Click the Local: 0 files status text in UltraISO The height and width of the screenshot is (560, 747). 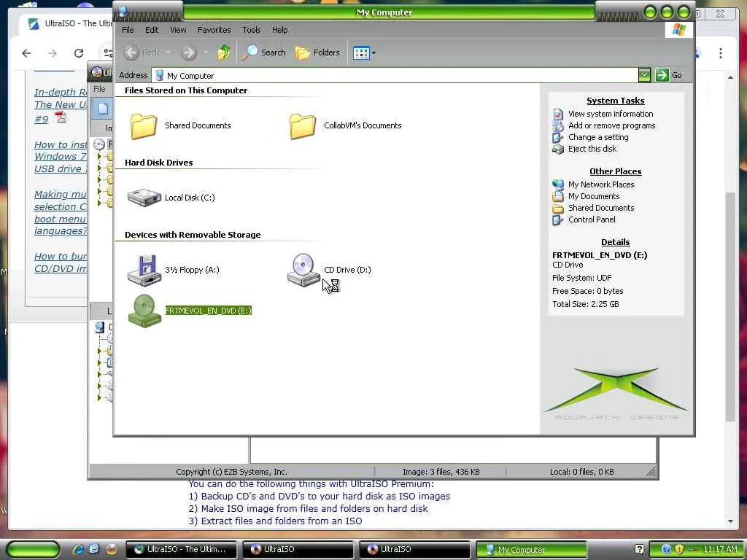pyautogui.click(x=581, y=472)
